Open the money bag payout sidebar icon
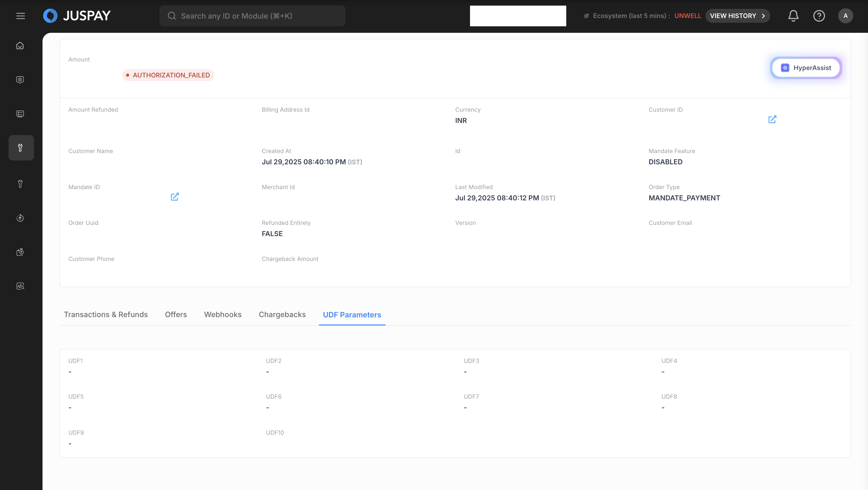 (20, 252)
